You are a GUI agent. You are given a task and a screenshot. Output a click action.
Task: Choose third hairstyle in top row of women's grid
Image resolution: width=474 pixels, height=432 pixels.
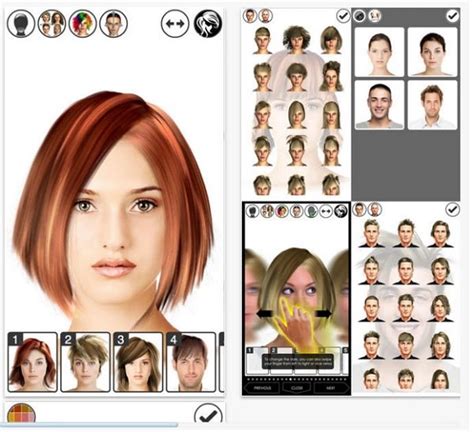coord(331,40)
